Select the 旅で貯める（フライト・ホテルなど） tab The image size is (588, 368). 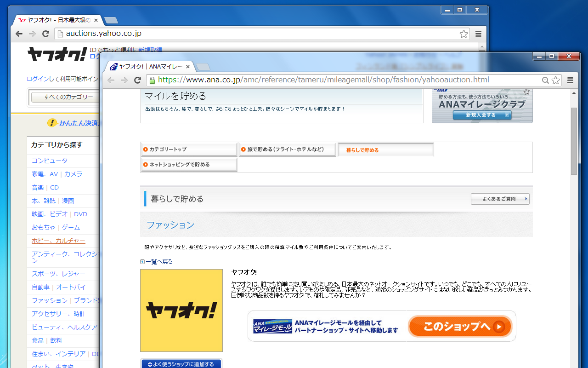pos(288,149)
